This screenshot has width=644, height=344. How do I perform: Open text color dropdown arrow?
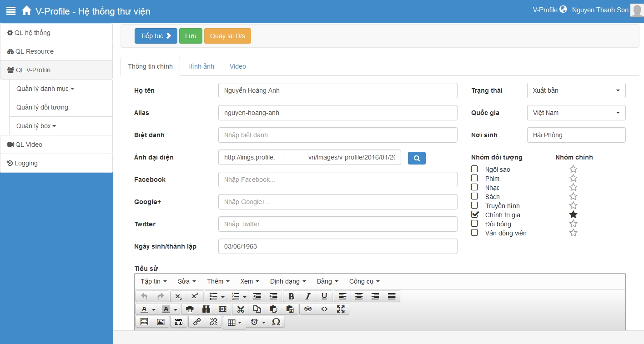click(154, 309)
